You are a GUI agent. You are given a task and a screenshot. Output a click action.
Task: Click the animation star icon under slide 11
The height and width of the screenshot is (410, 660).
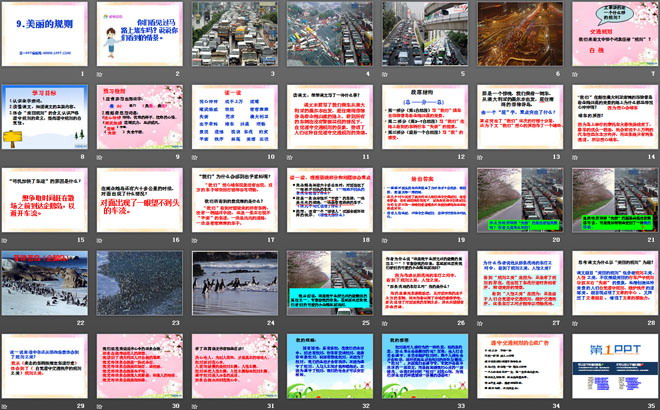click(x=290, y=157)
